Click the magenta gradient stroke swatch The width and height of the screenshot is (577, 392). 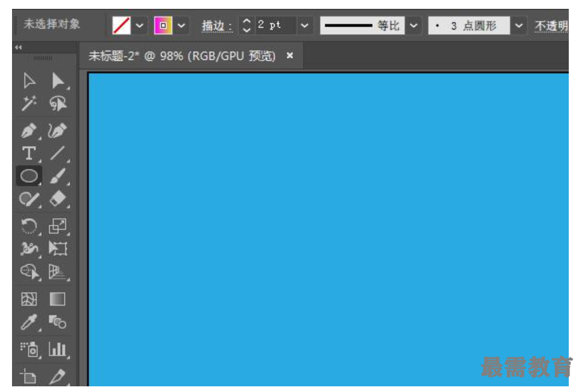tap(163, 25)
